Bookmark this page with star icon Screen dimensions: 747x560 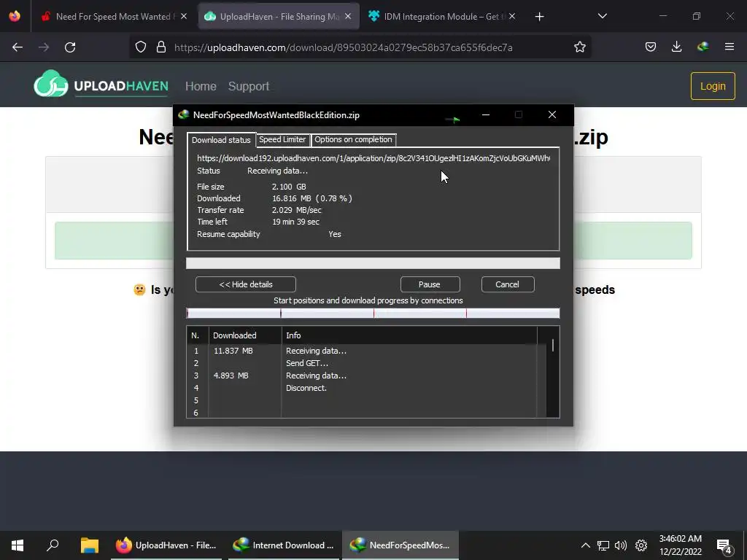[x=580, y=47]
